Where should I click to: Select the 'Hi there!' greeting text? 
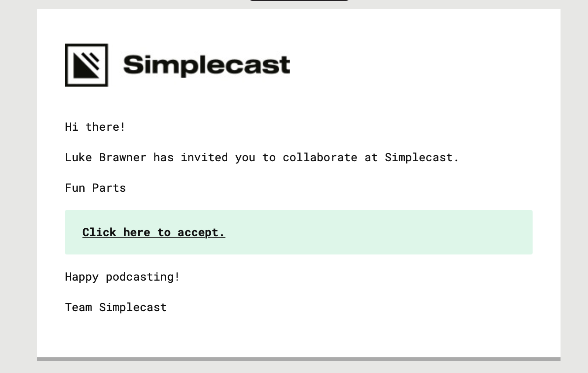click(95, 127)
